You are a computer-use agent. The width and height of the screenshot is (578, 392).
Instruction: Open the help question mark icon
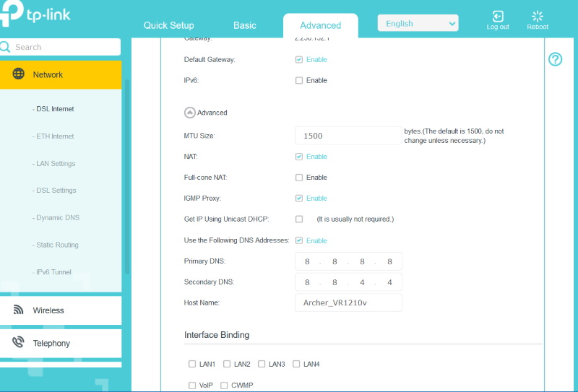(x=555, y=59)
